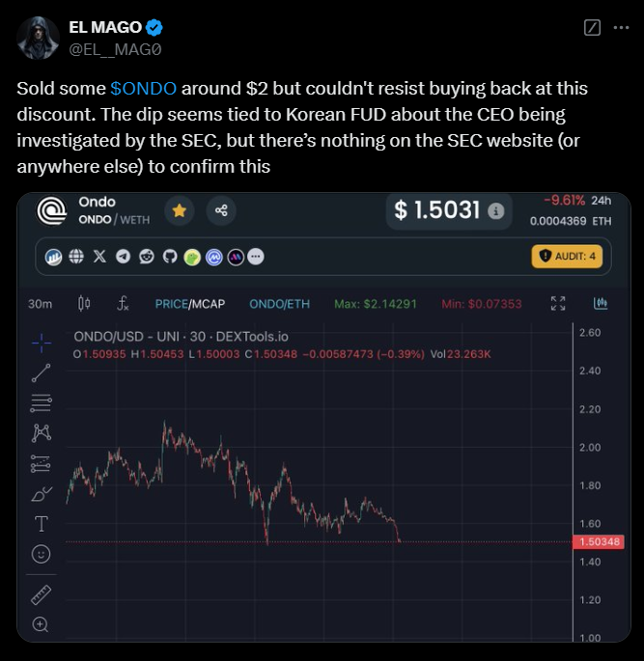
Task: Open the GitHub link icon
Action: tap(170, 257)
